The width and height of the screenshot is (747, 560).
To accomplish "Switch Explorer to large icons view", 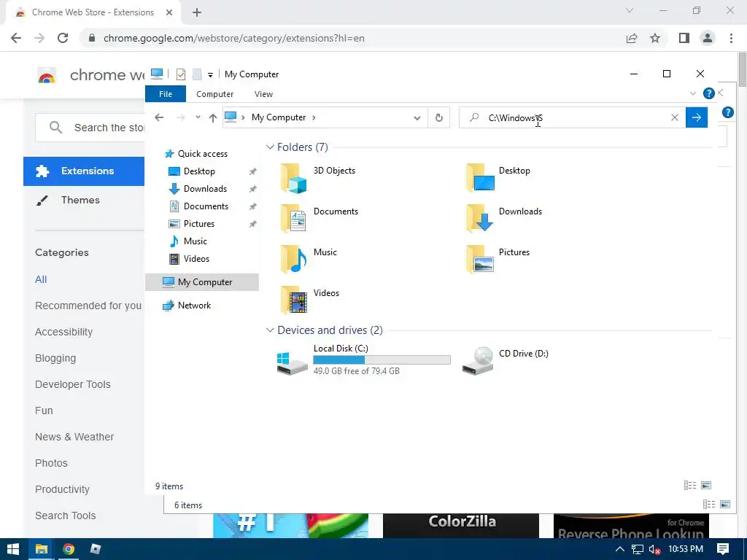I will click(x=706, y=485).
